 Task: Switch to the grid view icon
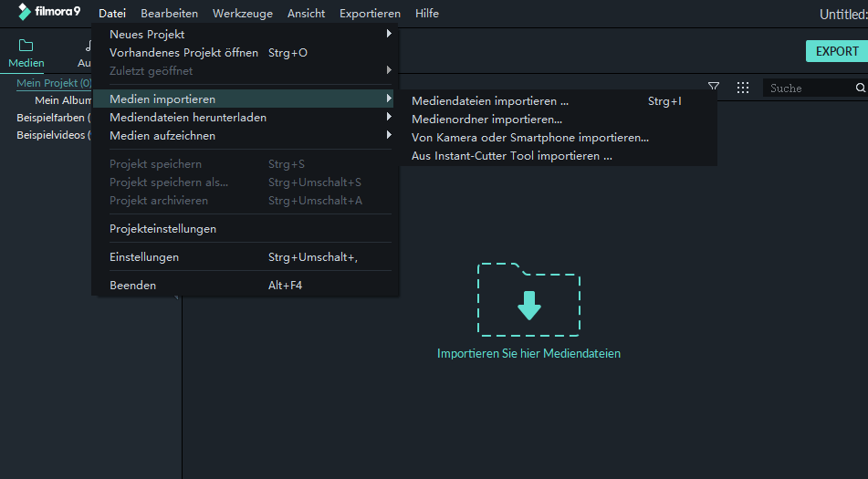(743, 88)
